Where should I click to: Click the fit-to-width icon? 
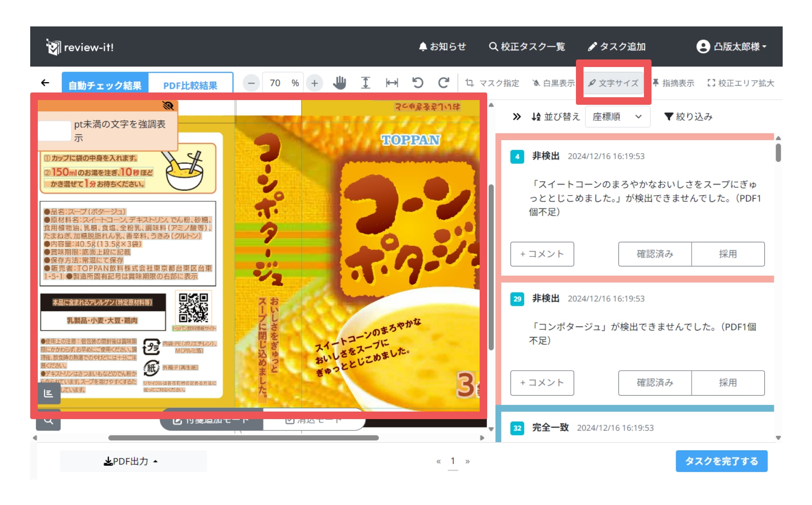coord(391,83)
